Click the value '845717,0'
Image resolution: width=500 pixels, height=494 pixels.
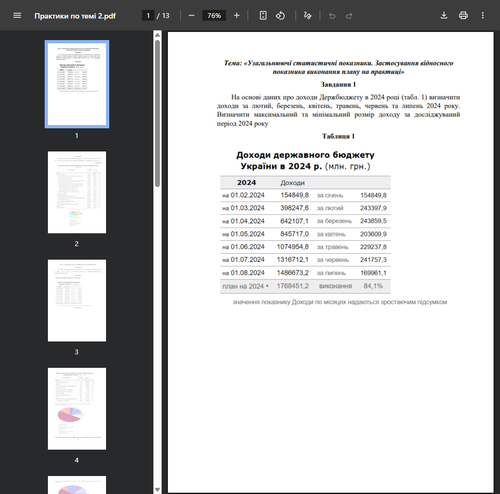[x=294, y=234]
